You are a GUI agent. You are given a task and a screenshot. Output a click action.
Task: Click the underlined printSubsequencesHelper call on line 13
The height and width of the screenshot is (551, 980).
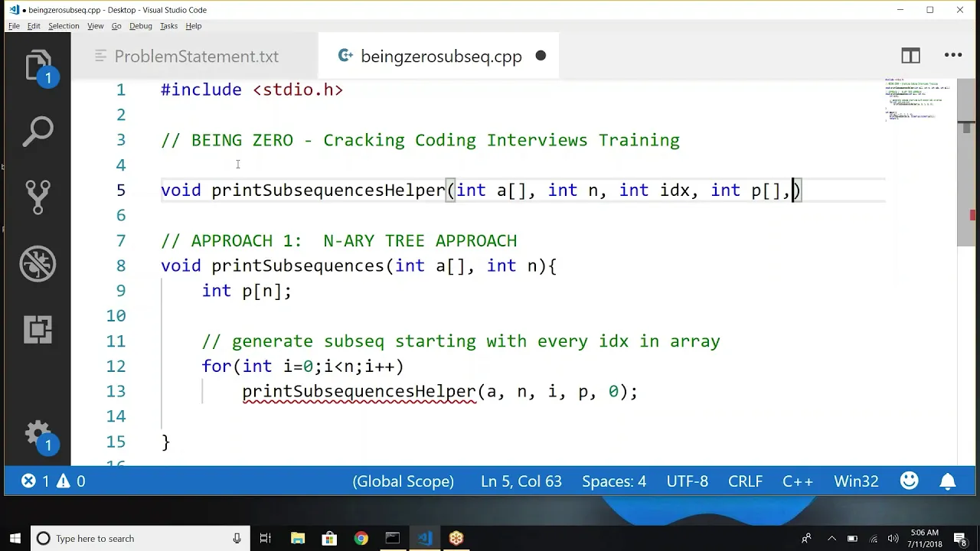coord(359,392)
